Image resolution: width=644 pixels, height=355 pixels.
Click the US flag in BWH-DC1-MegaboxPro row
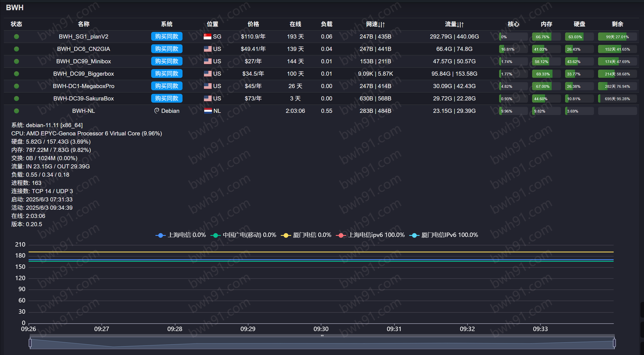click(x=208, y=86)
